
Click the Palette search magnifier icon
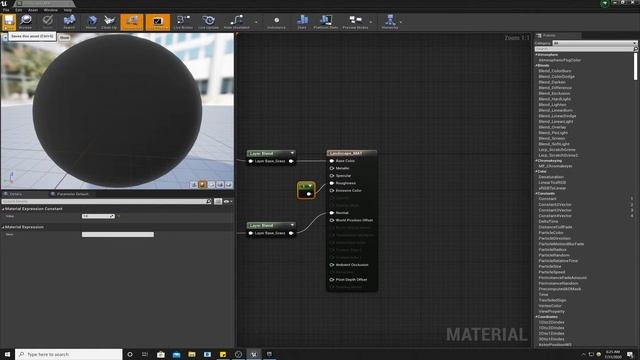click(x=635, y=49)
